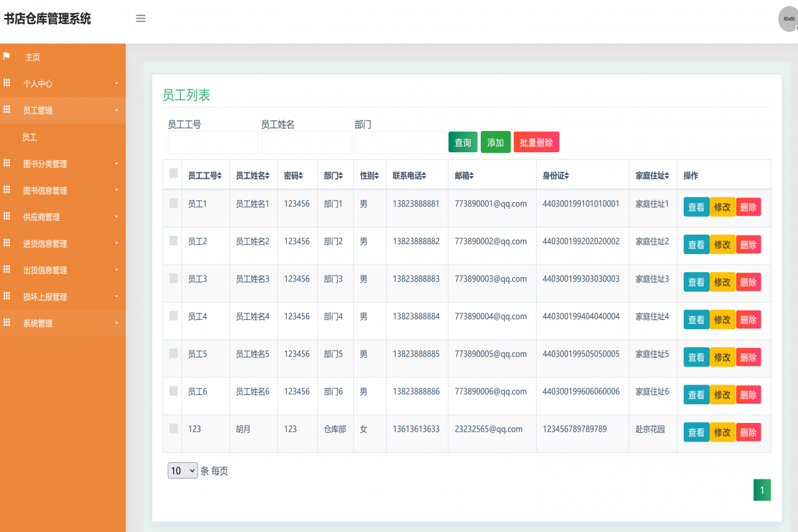Viewport: 798px width, 532px height.
Task: Click the grid icon beside 员工管理
Action: pos(7,110)
